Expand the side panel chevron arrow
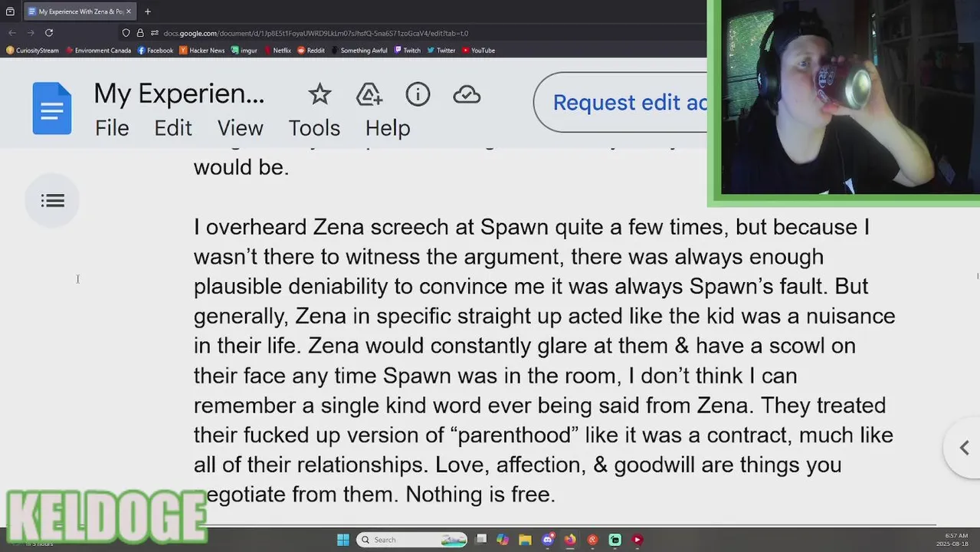Screen dimensions: 980x552 pos(964,449)
